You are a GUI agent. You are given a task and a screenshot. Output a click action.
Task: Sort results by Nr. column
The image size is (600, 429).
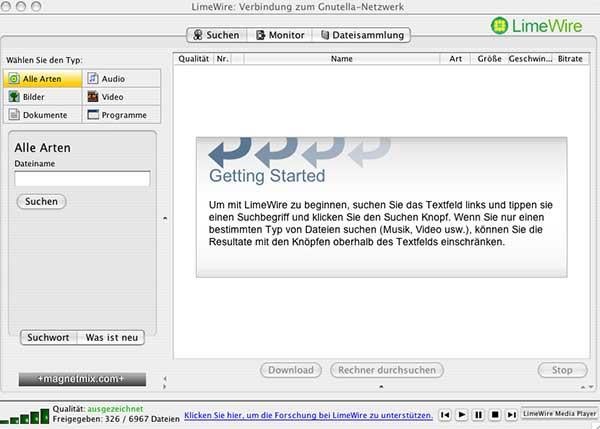point(222,59)
